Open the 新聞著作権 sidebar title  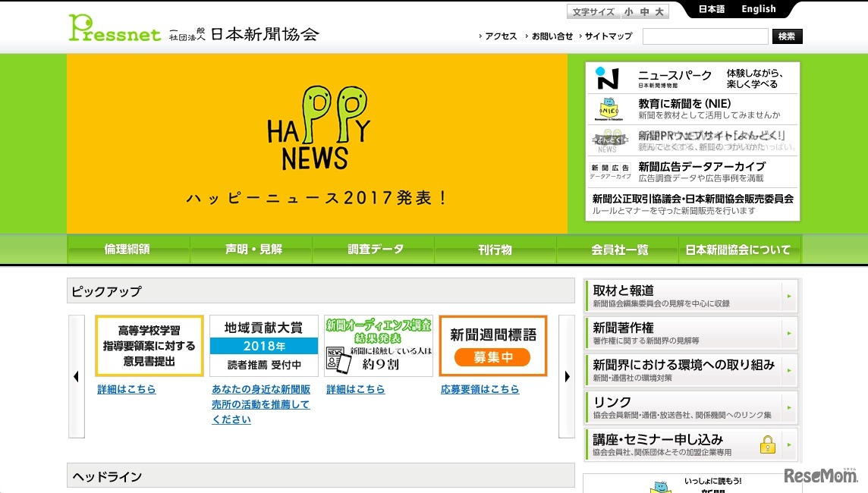[x=624, y=328]
